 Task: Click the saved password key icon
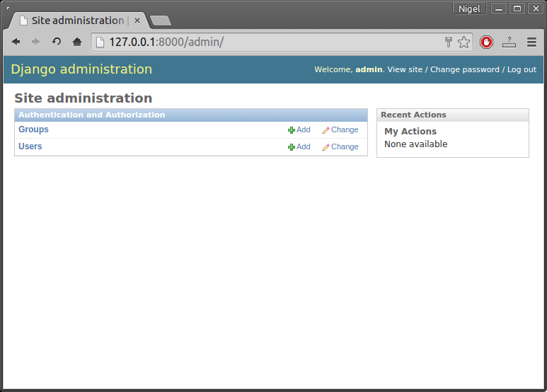(x=449, y=42)
